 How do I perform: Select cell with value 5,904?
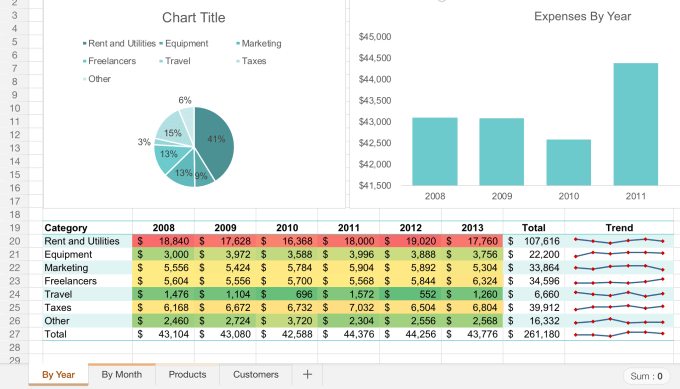(x=349, y=268)
